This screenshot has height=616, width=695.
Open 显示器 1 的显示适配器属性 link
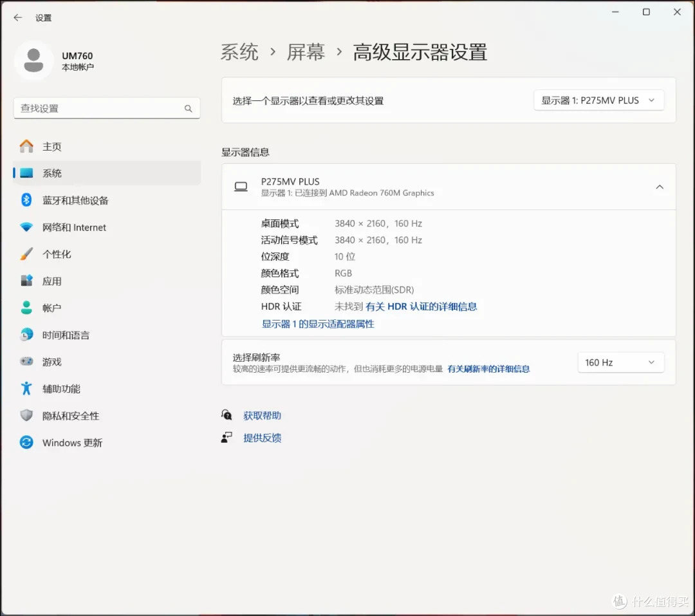[x=318, y=324]
